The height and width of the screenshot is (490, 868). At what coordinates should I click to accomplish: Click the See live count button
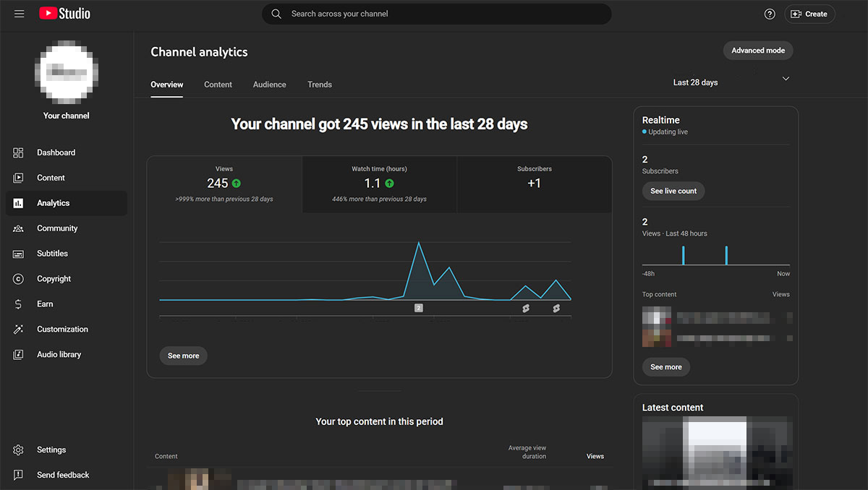(673, 191)
